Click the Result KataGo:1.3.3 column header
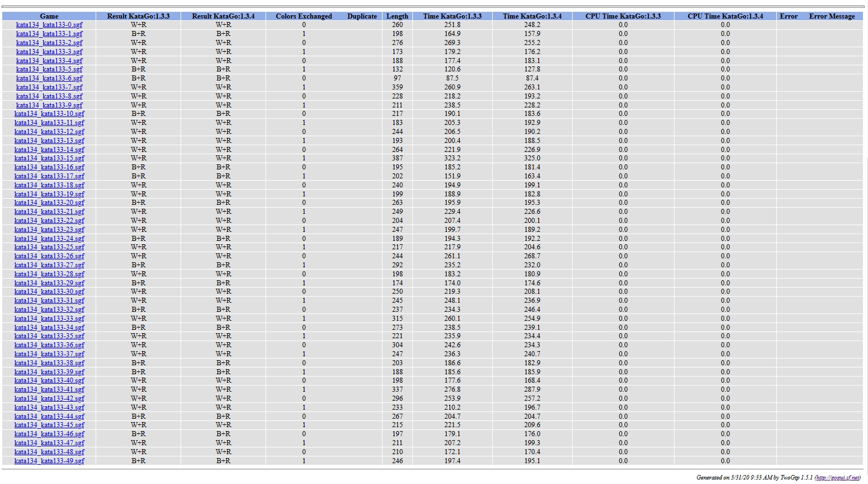868x484 pixels. (x=138, y=16)
